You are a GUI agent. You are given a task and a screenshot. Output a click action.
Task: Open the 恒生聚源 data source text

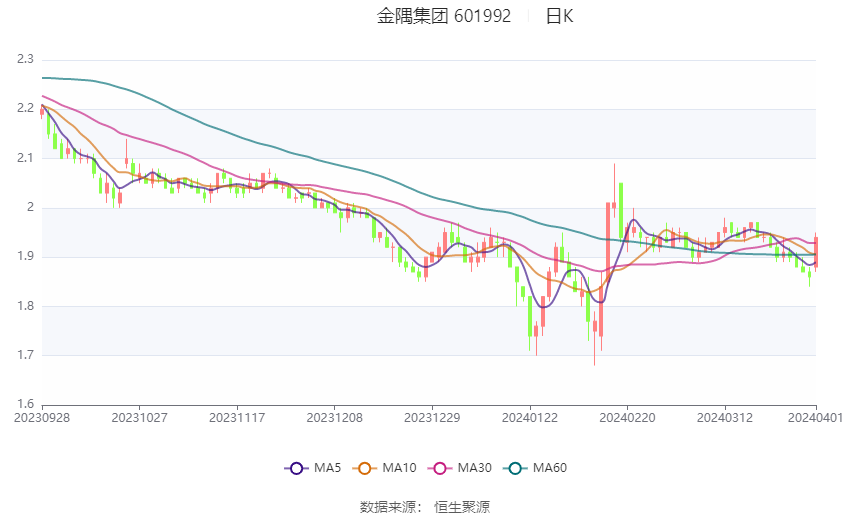[462, 506]
